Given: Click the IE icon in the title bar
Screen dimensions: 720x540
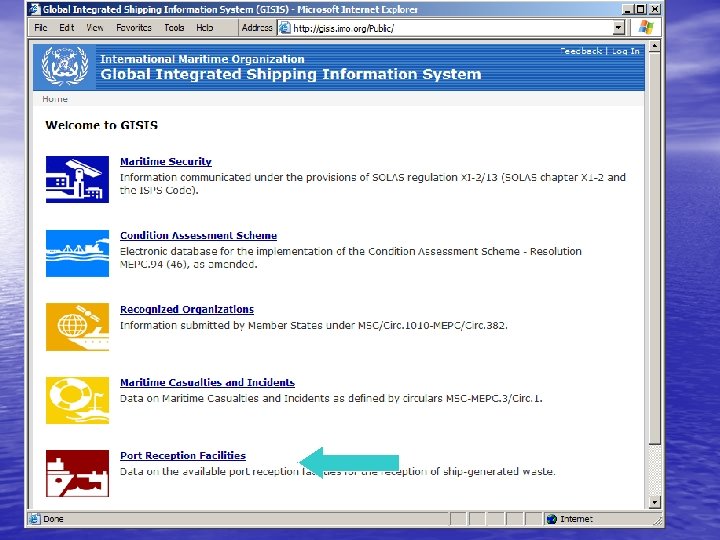Looking at the screenshot, I should [x=34, y=9].
